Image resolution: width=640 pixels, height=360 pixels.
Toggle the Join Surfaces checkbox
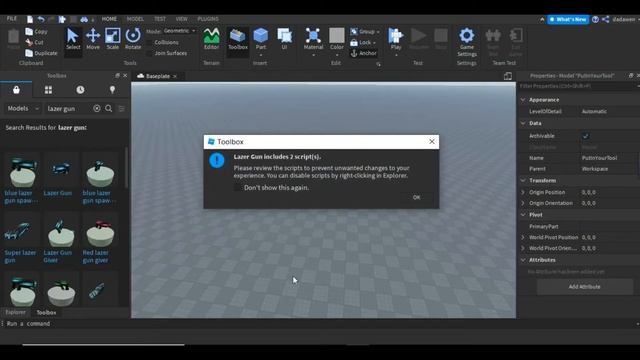coord(149,53)
